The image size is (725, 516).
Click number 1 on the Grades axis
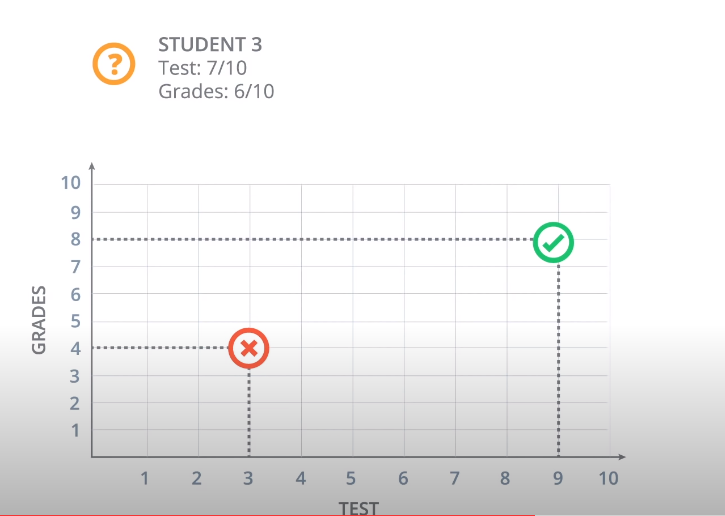coord(73,430)
